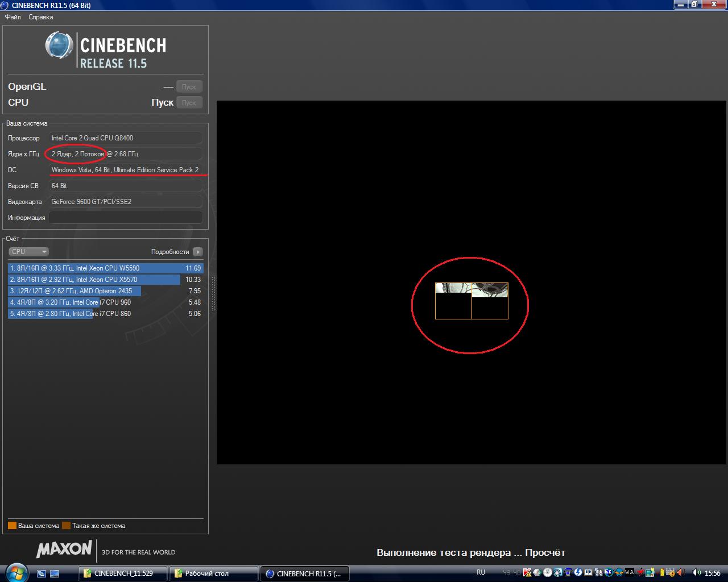Click the blue lightning bolt tray icon

tap(578, 573)
